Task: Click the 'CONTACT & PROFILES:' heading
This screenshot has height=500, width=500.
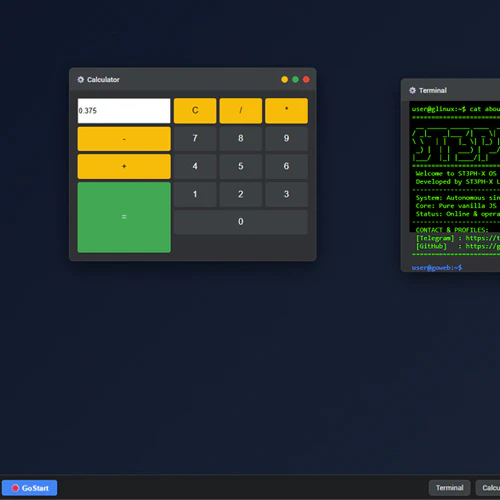Action: click(452, 230)
